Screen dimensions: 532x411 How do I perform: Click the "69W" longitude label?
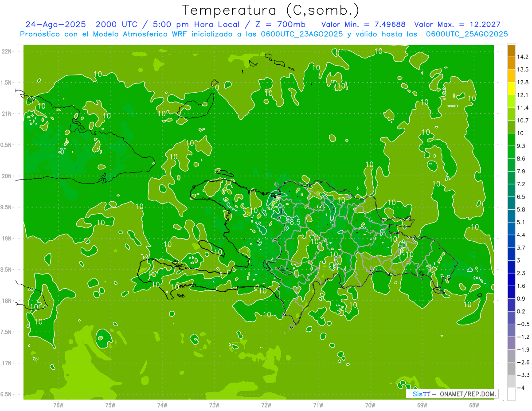(x=422, y=405)
